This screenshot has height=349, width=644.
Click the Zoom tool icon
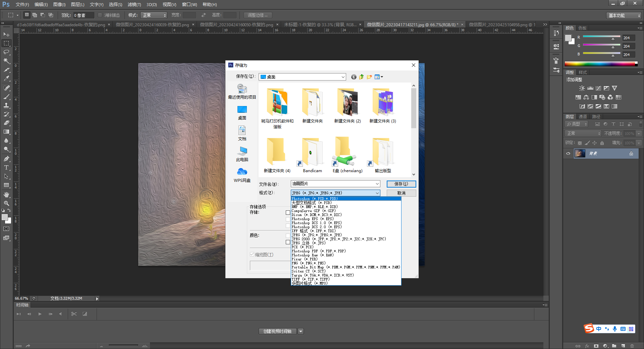coord(6,203)
